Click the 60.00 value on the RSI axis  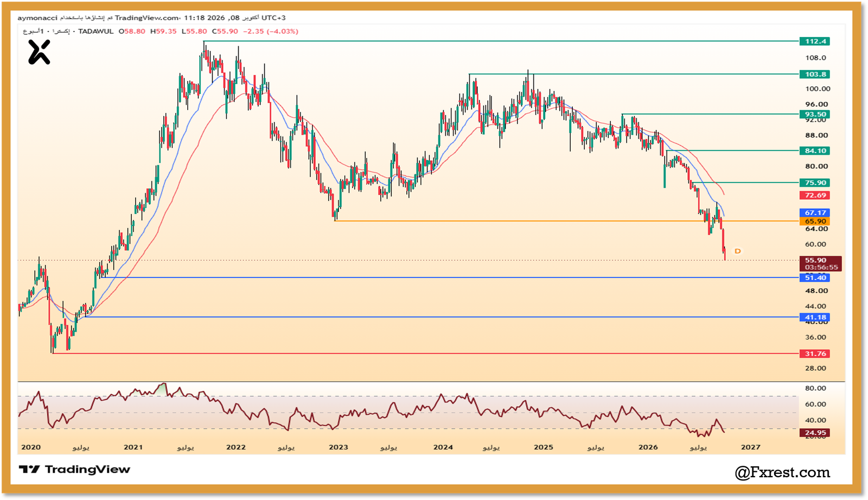816,404
